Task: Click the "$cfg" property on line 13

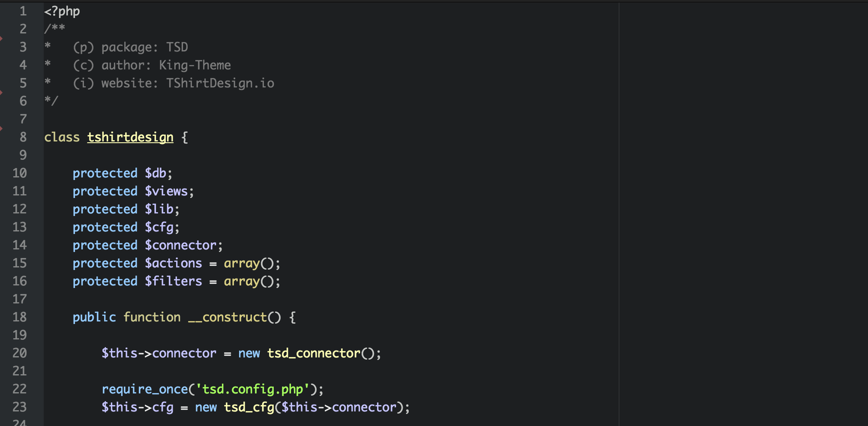Action: pyautogui.click(x=159, y=227)
